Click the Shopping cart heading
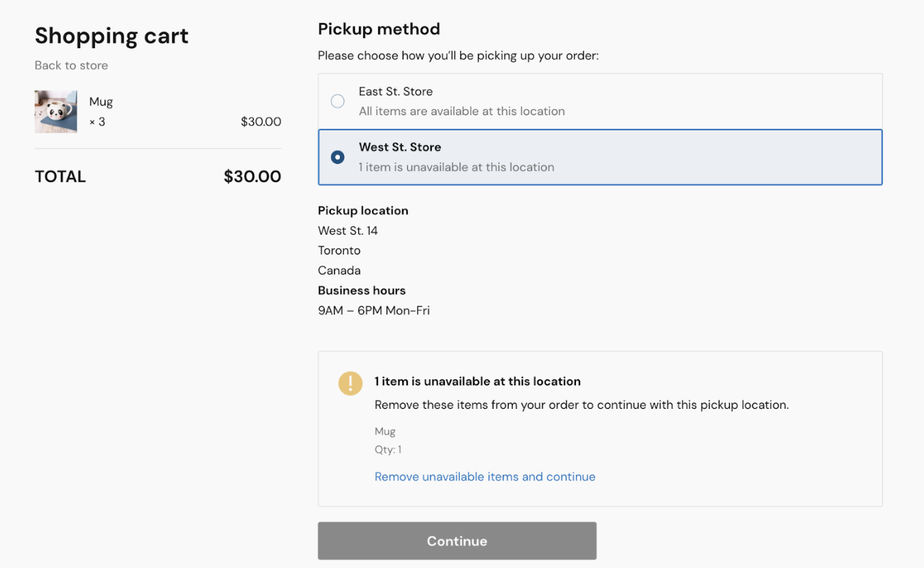 [x=111, y=35]
